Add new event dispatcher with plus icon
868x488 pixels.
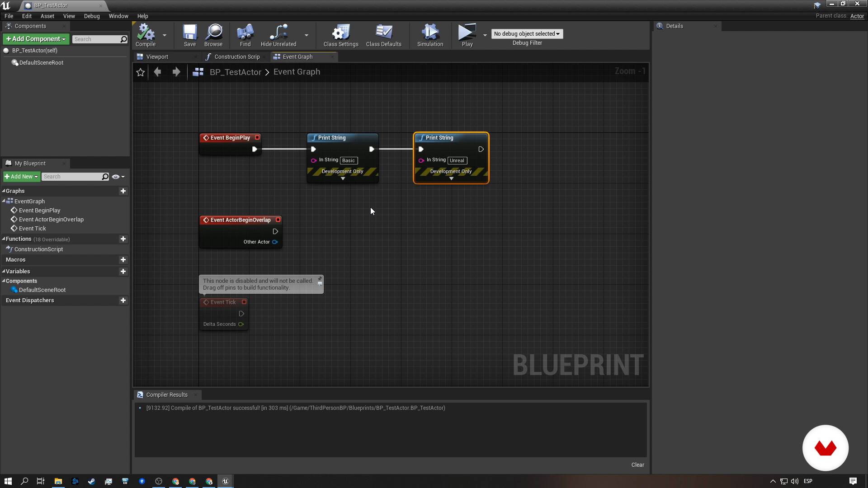tap(123, 300)
